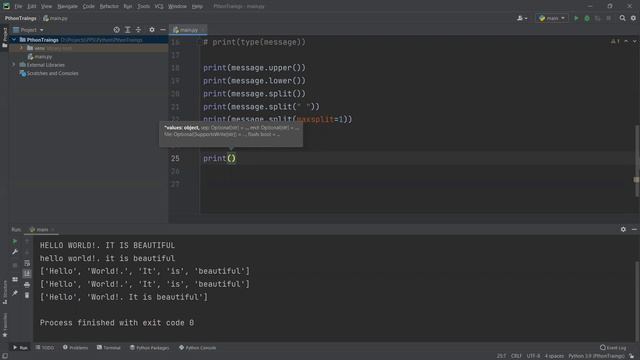Click Collapse All icon in Project panel

[x=138, y=30]
